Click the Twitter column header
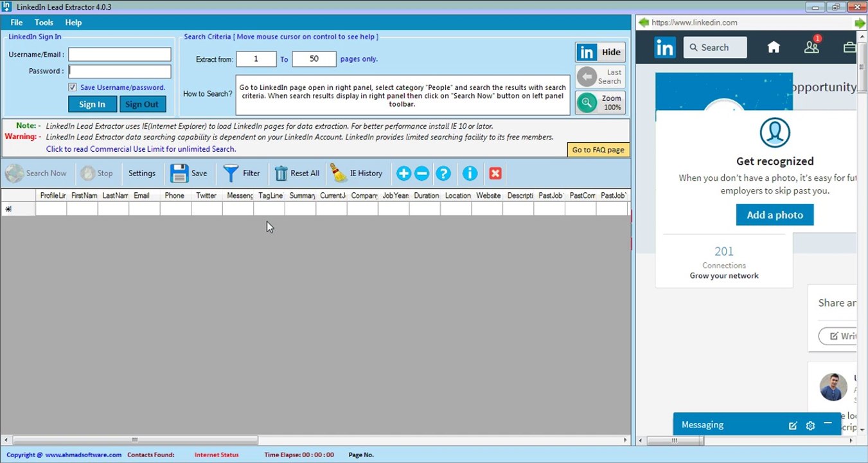 (206, 195)
